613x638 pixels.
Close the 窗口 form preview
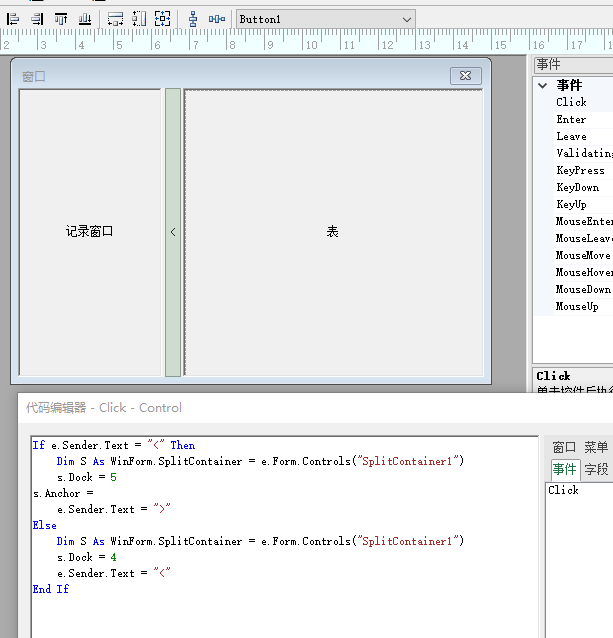pos(466,76)
